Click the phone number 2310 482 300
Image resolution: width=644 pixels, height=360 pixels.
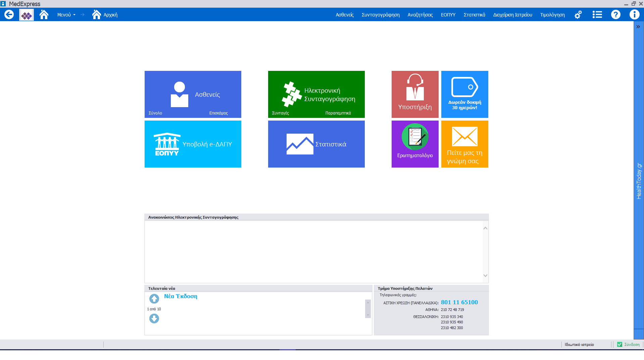click(x=452, y=328)
